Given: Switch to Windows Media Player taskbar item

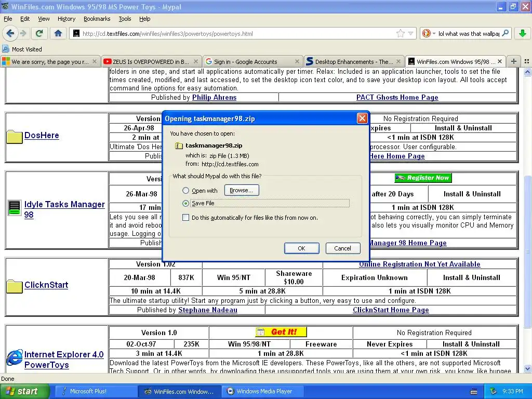Looking at the screenshot, I should 263,391.
